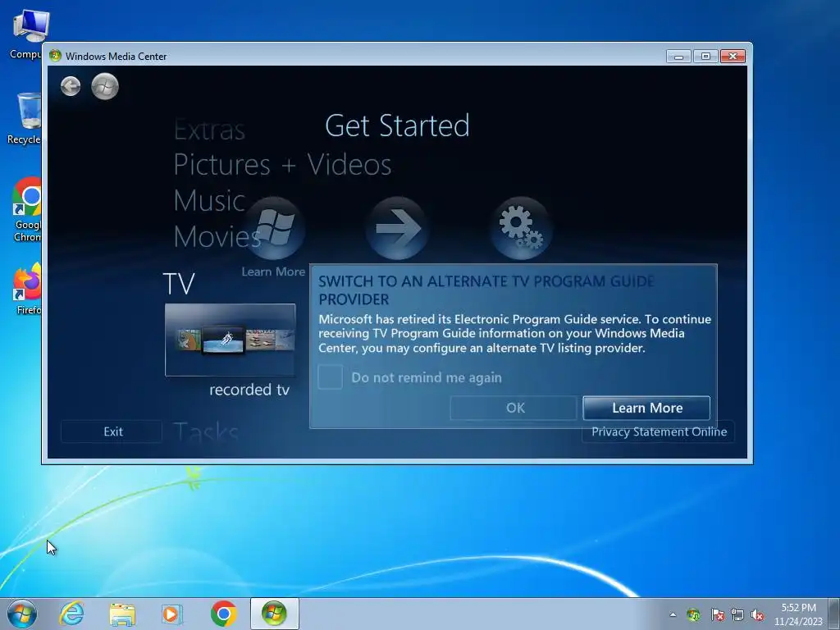Click the green tray icon beside the arrow

(x=694, y=615)
